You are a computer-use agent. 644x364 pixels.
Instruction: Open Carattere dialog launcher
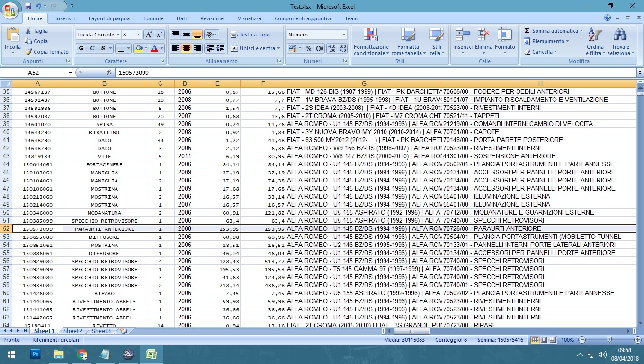[x=162, y=61]
